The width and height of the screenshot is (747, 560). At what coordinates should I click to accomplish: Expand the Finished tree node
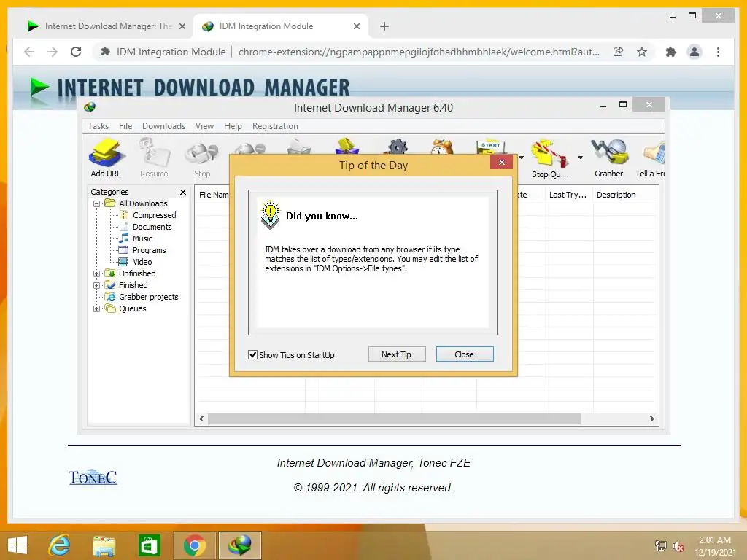point(97,285)
